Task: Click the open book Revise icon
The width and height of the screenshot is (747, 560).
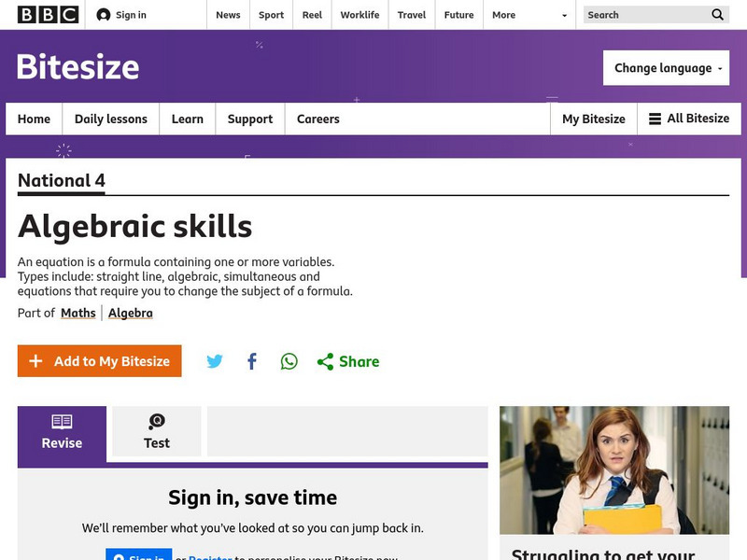Action: [x=62, y=422]
